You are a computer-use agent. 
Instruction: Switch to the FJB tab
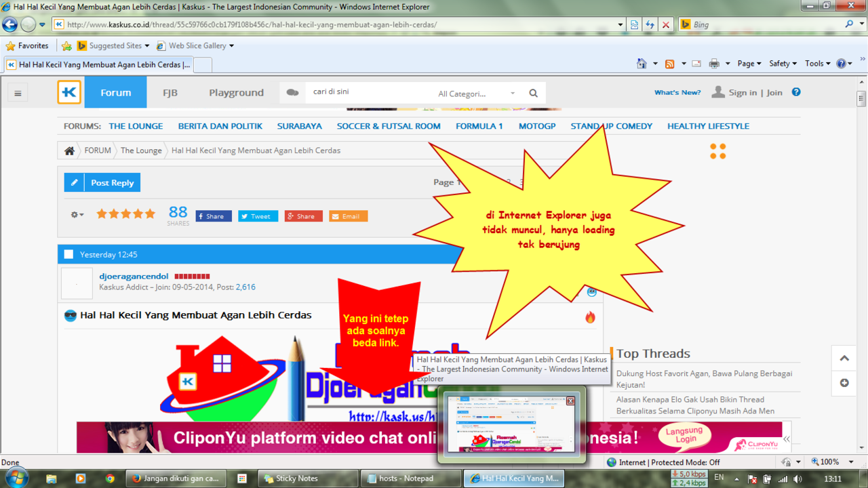(170, 92)
